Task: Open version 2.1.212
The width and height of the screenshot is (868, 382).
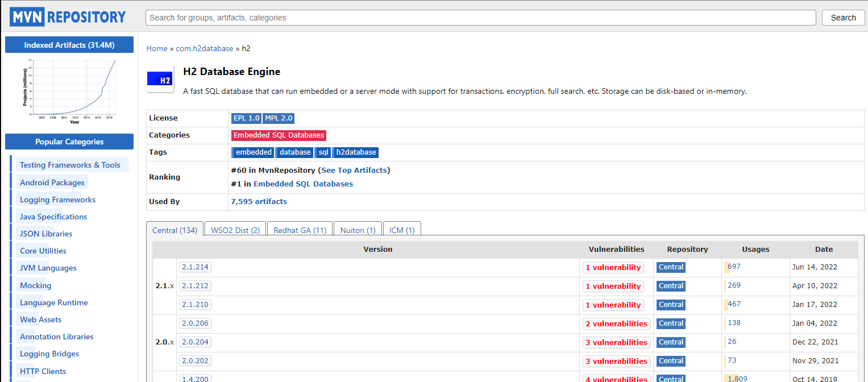Action: click(x=195, y=285)
